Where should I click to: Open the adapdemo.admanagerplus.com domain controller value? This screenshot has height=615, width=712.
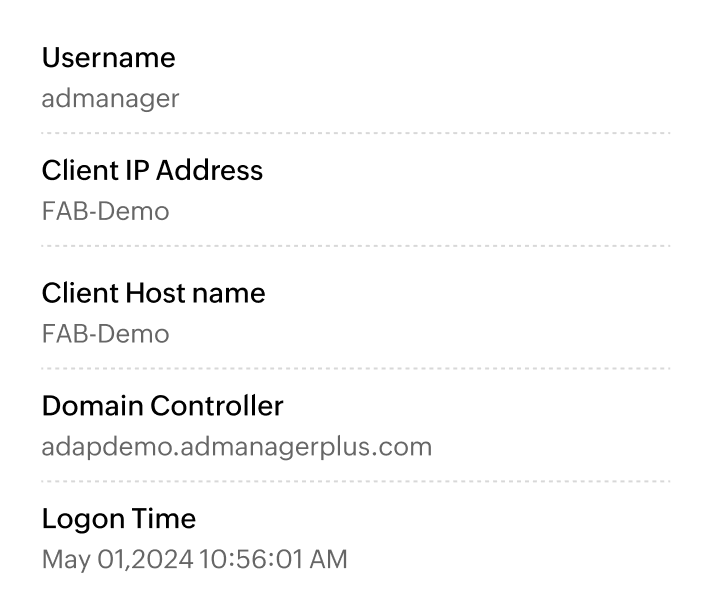(x=236, y=446)
